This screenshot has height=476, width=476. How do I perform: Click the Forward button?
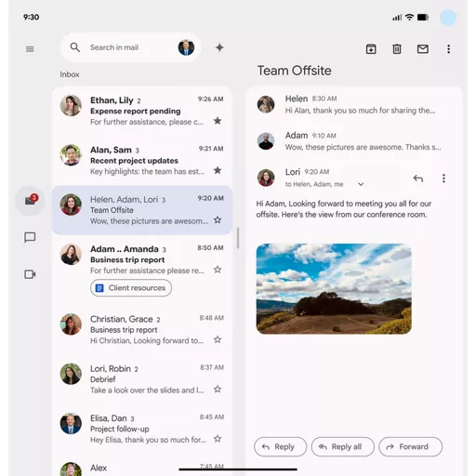[410, 446]
